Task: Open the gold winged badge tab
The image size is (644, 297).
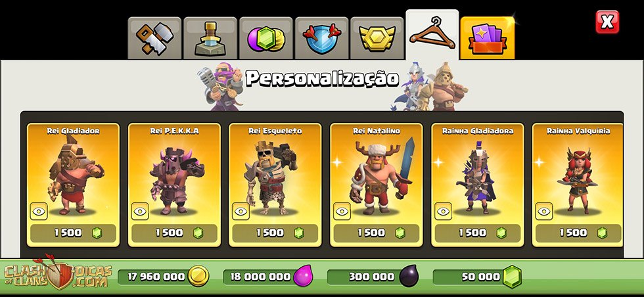Action: point(377,38)
